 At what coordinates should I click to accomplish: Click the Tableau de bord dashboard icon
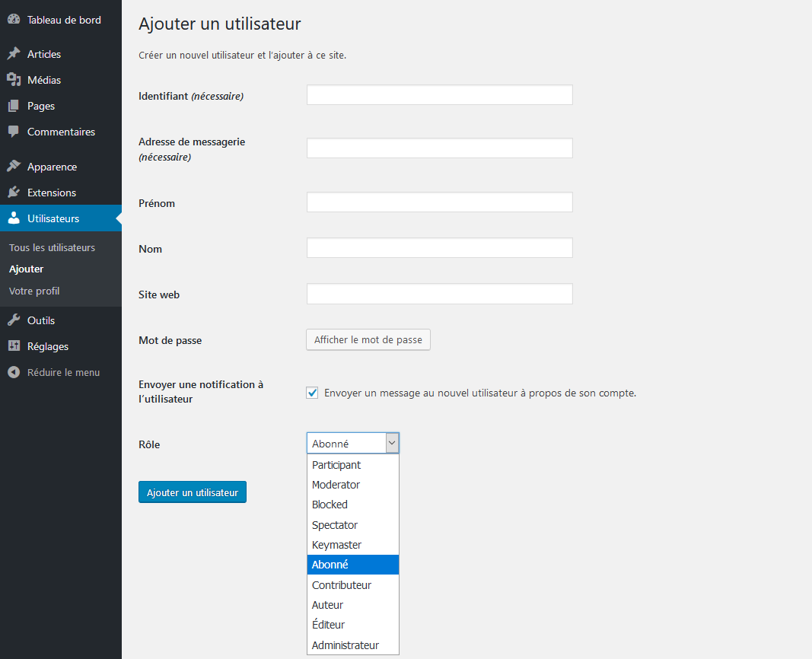(x=14, y=20)
